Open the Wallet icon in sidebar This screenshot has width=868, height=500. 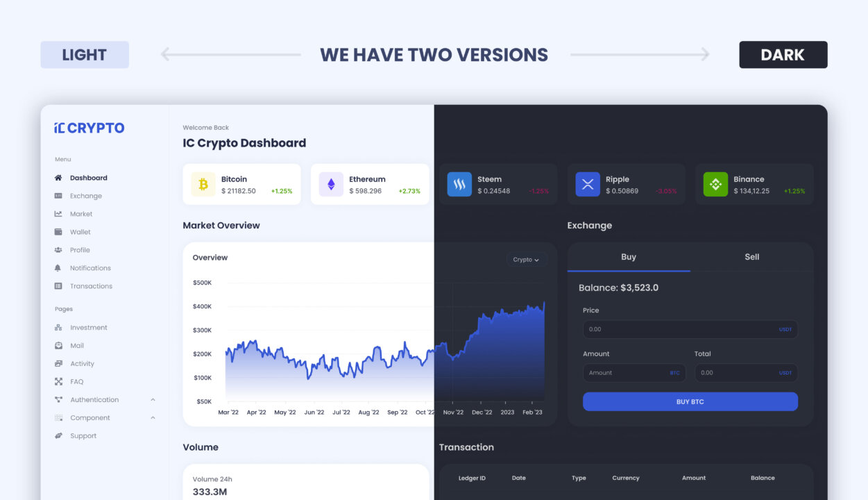58,232
